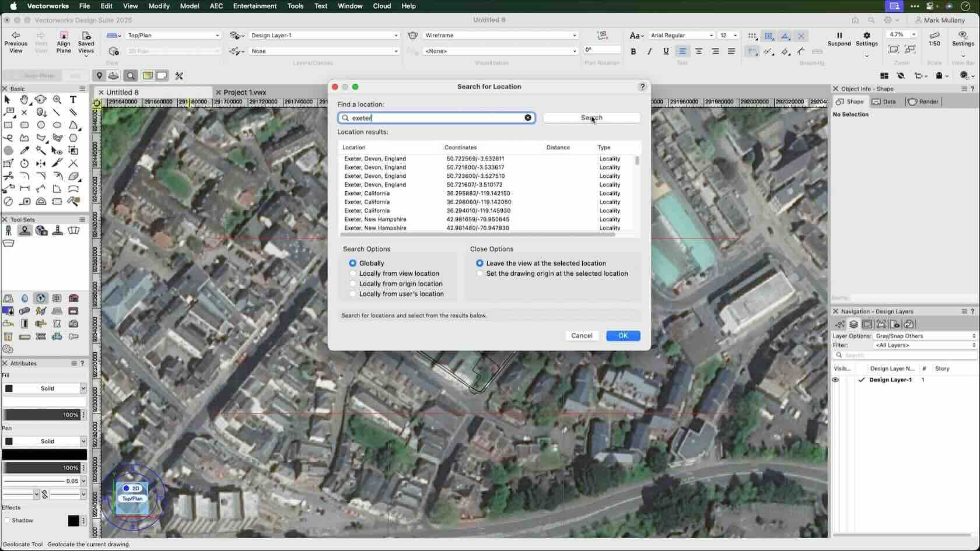The height and width of the screenshot is (551, 980).
Task: Open the Entertainment menu
Action: 255,6
